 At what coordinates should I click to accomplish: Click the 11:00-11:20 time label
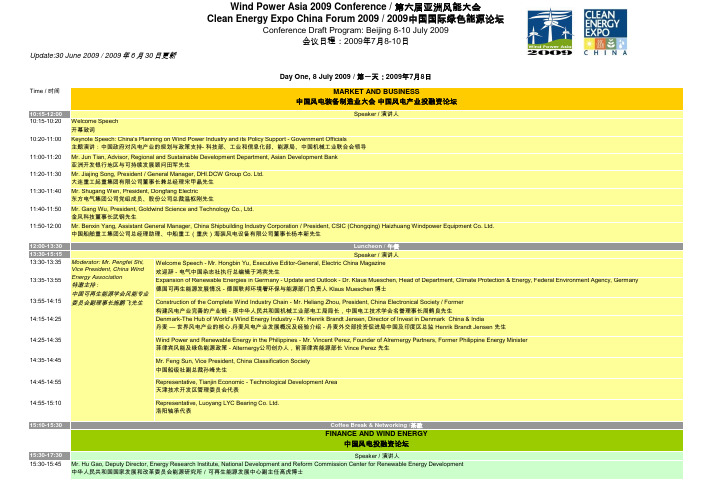[45, 157]
